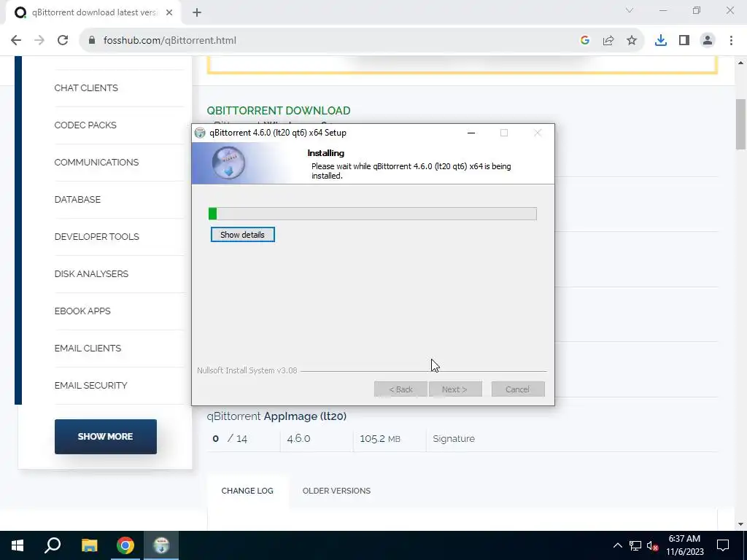Click the muted volume tray icon

tap(652, 545)
